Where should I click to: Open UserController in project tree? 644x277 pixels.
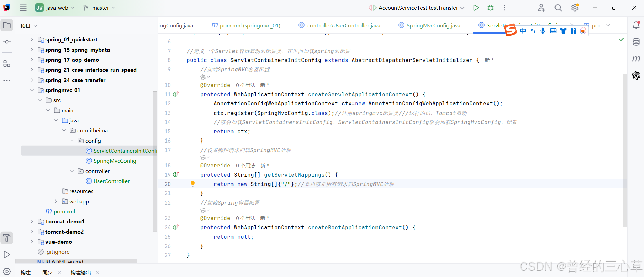pos(111,181)
